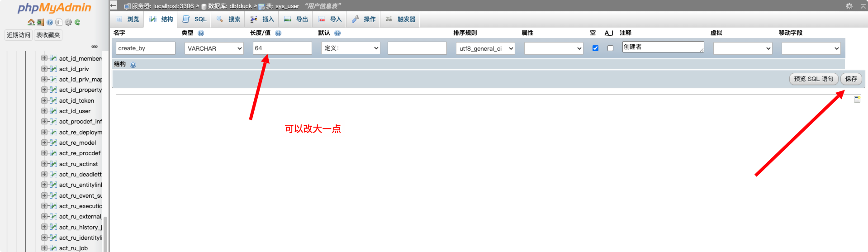The width and height of the screenshot is (868, 252).
Task: Click the help icon beside 结构 label
Action: (133, 65)
